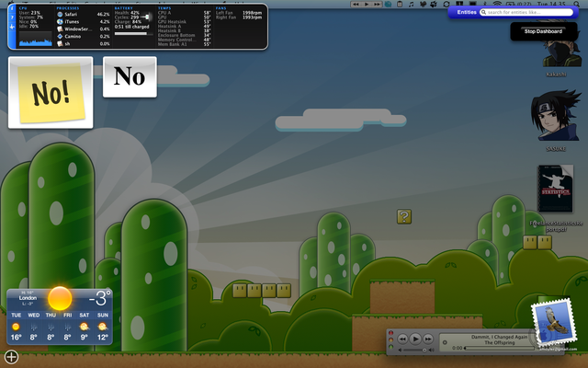Select the WindowServer process icon in iStat
588x368 pixels.
(60, 29)
